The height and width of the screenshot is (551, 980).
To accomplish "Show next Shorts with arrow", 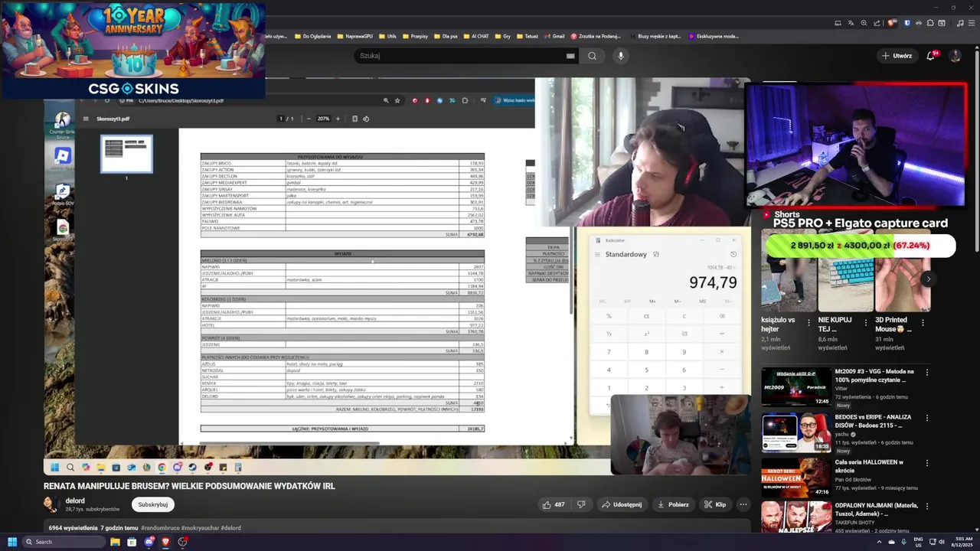I will 928,279.
